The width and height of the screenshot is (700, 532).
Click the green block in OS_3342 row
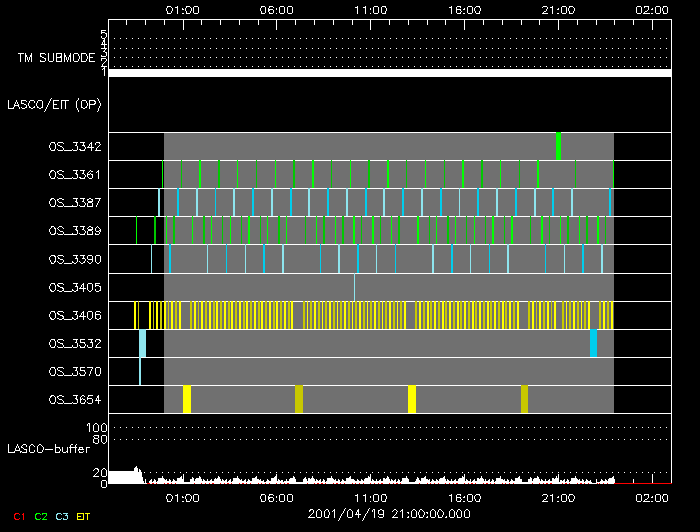558,146
